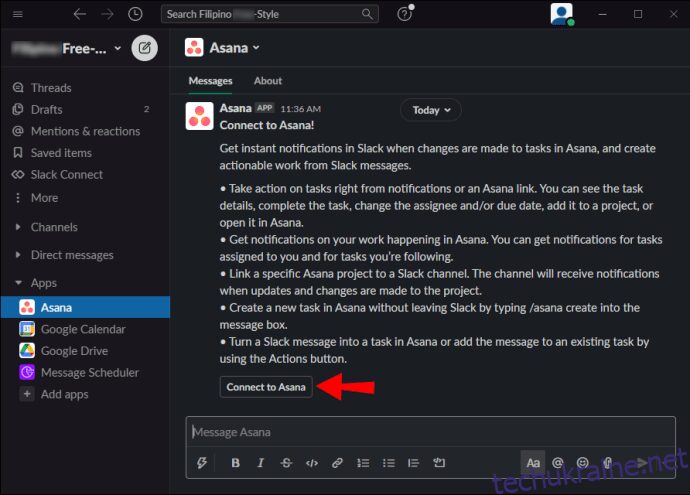Screen dimensions: 690x495
Task: Toggle ordered list formatting
Action: coord(363,463)
